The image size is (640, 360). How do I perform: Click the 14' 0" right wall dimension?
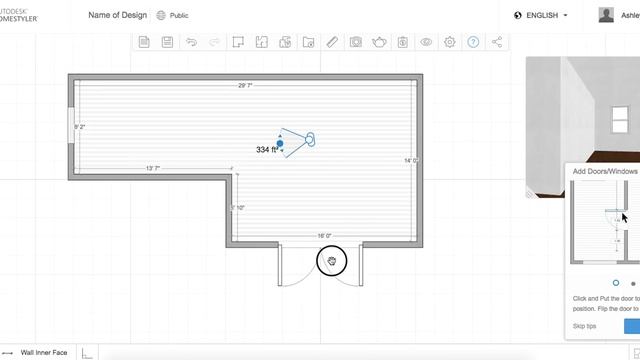(x=411, y=160)
